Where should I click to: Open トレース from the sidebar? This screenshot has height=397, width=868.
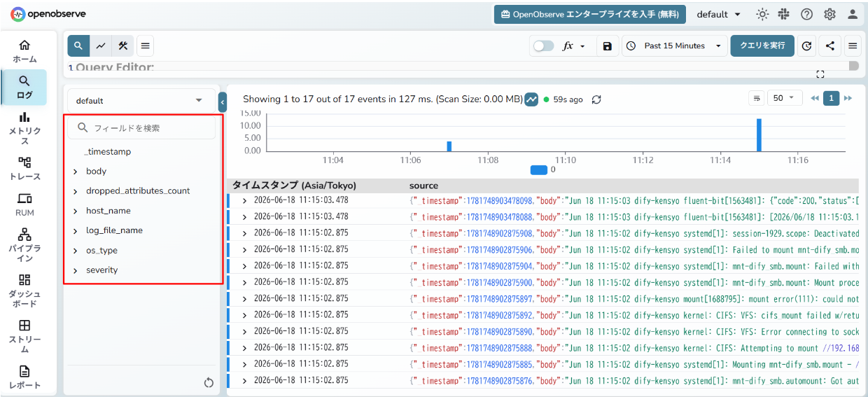[24, 169]
